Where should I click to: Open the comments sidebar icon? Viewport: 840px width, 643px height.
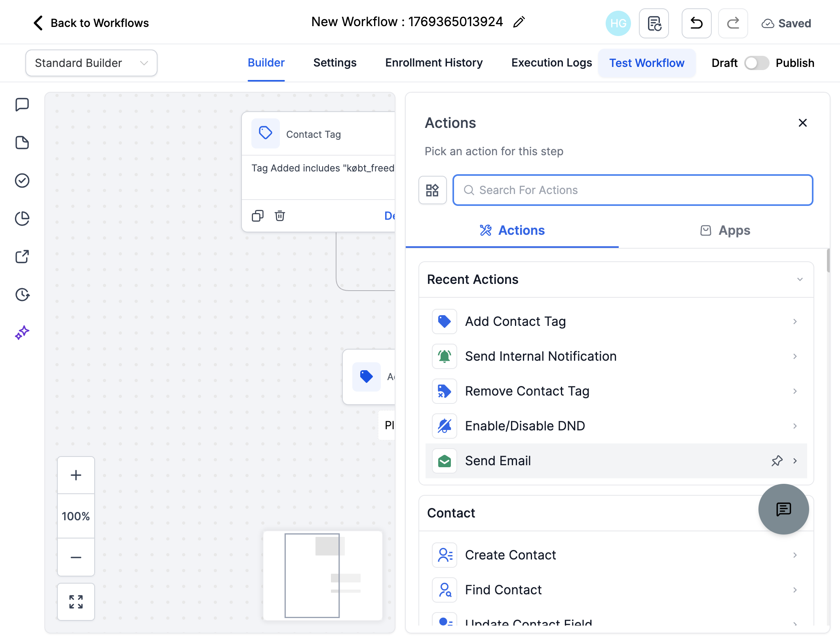click(x=22, y=105)
